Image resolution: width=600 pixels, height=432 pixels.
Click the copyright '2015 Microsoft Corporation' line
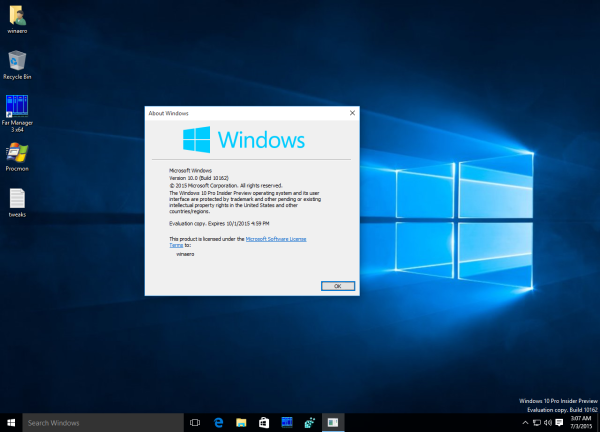[226, 186]
